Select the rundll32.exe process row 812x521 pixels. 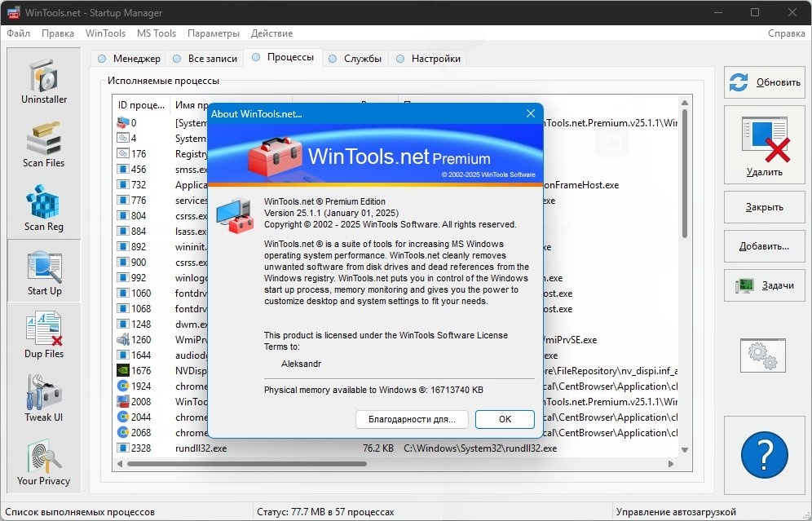(x=395, y=448)
